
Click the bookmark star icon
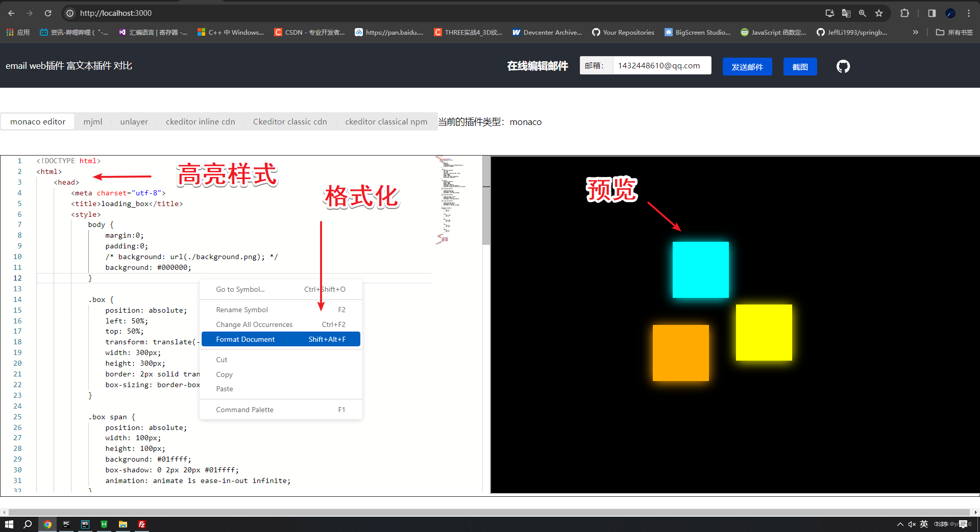pos(879,13)
